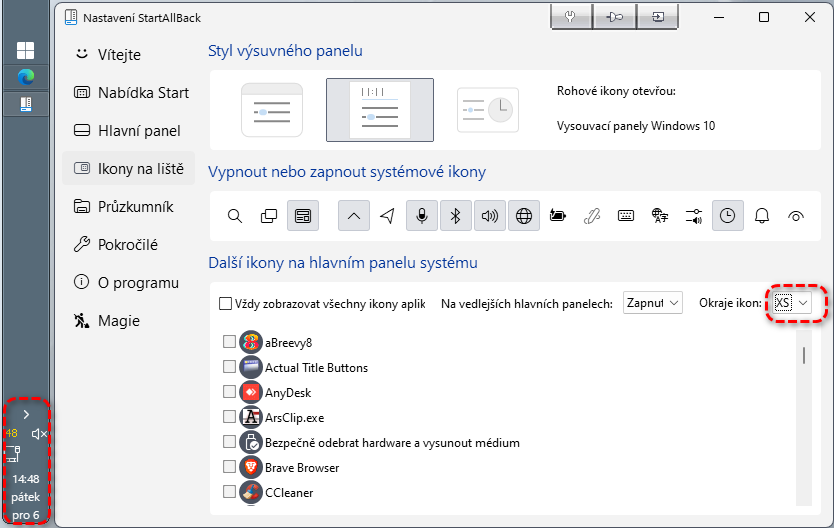Open Windows Start button on taskbar
Image resolution: width=834 pixels, height=528 pixels.
(26, 51)
